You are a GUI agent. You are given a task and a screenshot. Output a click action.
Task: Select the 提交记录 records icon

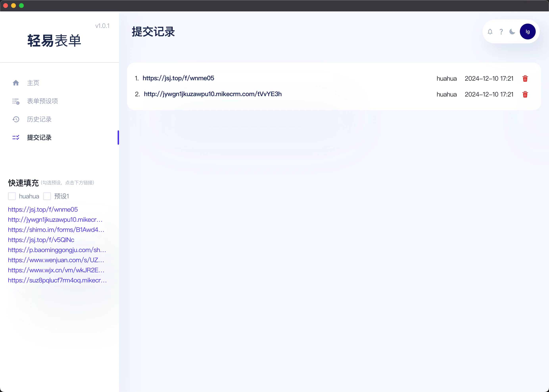[16, 137]
